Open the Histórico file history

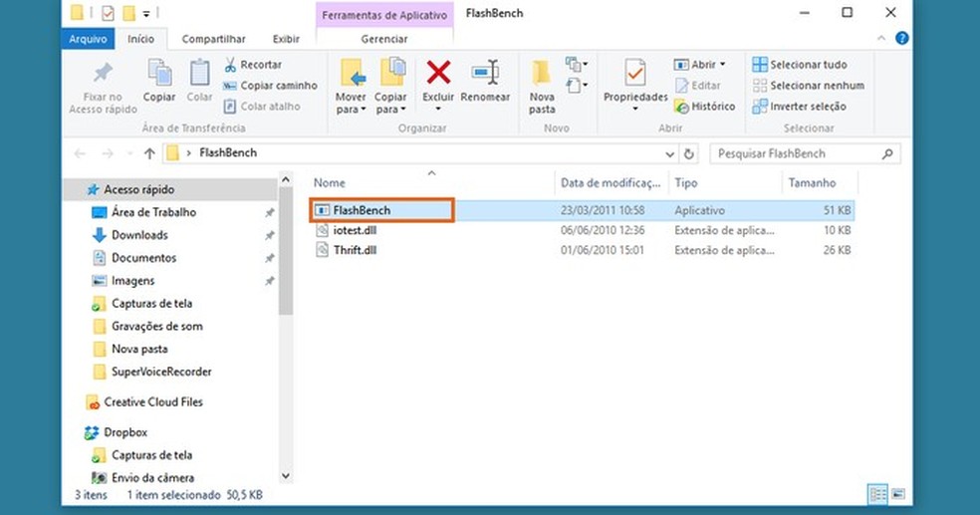coord(704,107)
